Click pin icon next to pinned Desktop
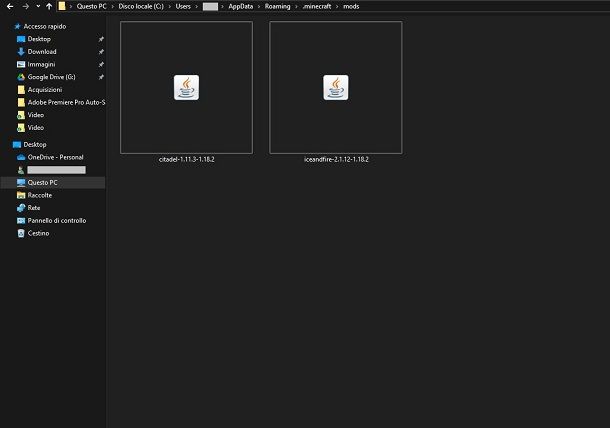The image size is (610, 428). (101, 39)
